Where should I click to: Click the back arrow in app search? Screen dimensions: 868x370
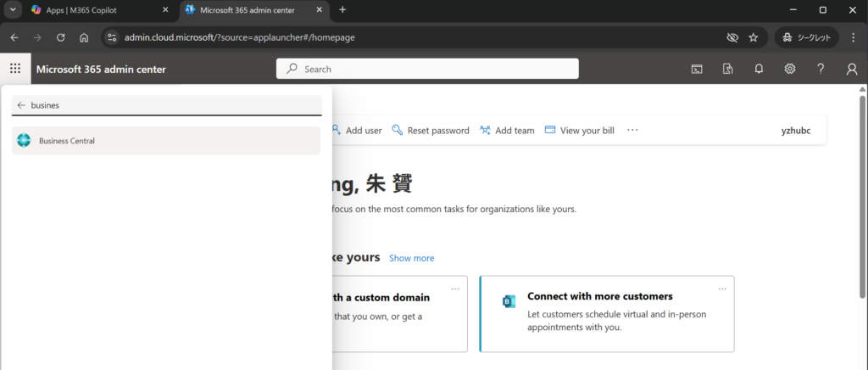[21, 105]
